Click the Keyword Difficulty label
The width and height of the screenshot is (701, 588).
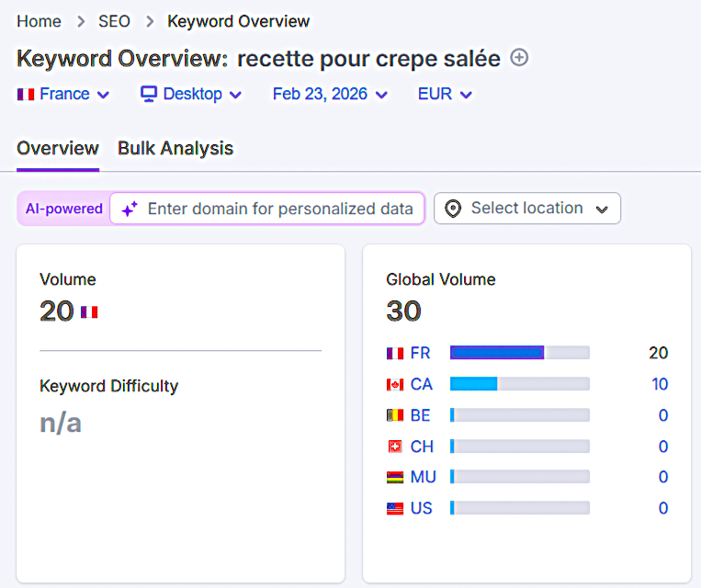tap(109, 386)
